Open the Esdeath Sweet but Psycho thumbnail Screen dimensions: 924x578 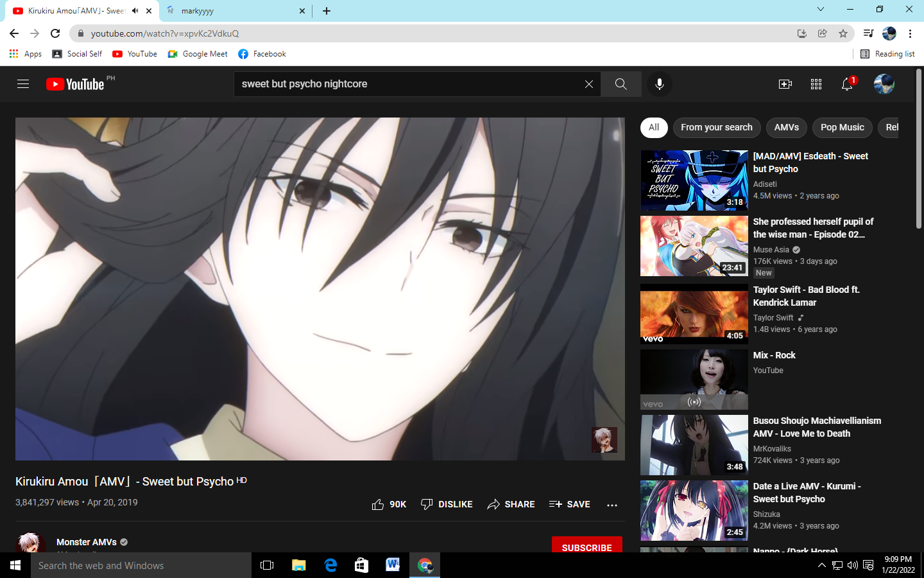(694, 180)
